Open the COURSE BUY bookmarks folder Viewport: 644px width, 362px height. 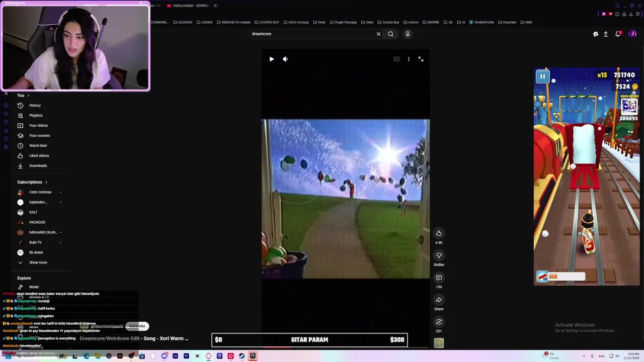(x=267, y=22)
